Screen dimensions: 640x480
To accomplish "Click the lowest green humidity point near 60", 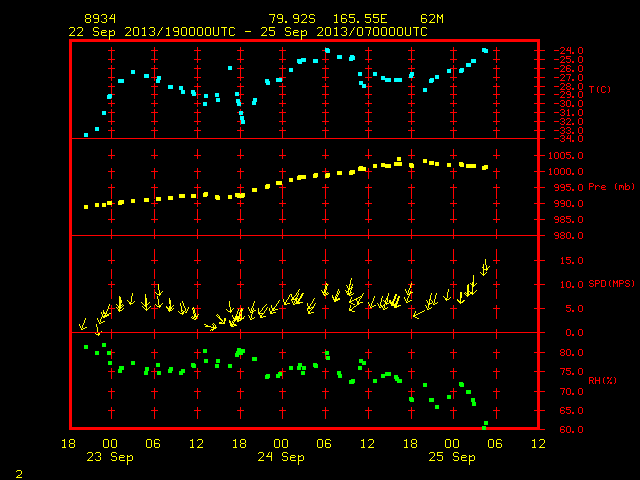I will (484, 428).
